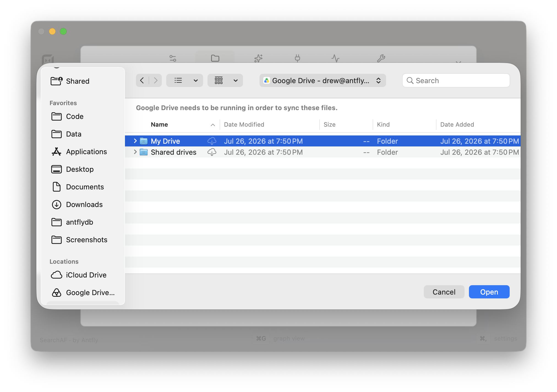Screen dimensions: 557x392
Task: Go forward to next folder
Action: pyautogui.click(x=155, y=80)
